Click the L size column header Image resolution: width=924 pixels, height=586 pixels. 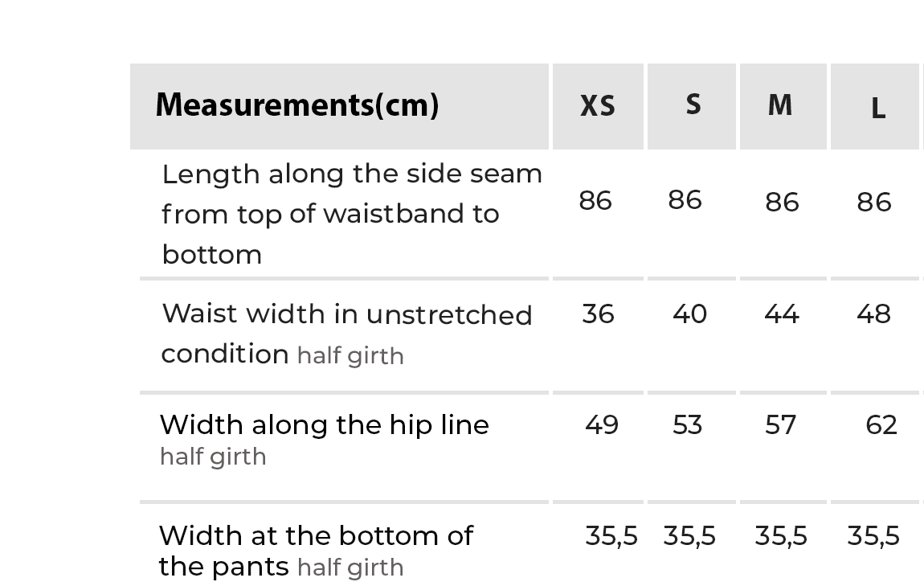coord(877,109)
